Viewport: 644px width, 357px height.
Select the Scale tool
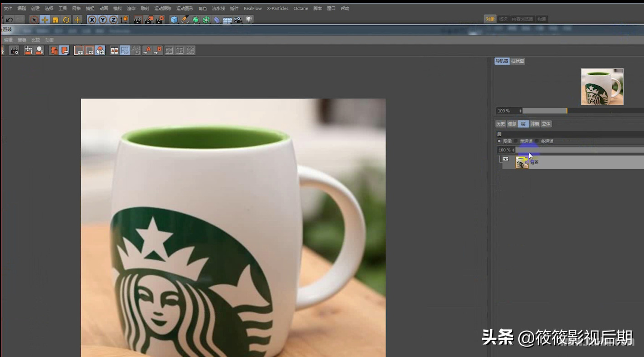(56, 20)
